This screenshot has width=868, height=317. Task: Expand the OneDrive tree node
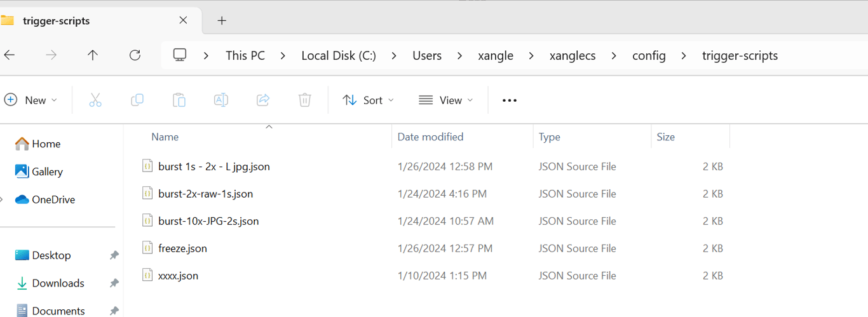point(2,199)
